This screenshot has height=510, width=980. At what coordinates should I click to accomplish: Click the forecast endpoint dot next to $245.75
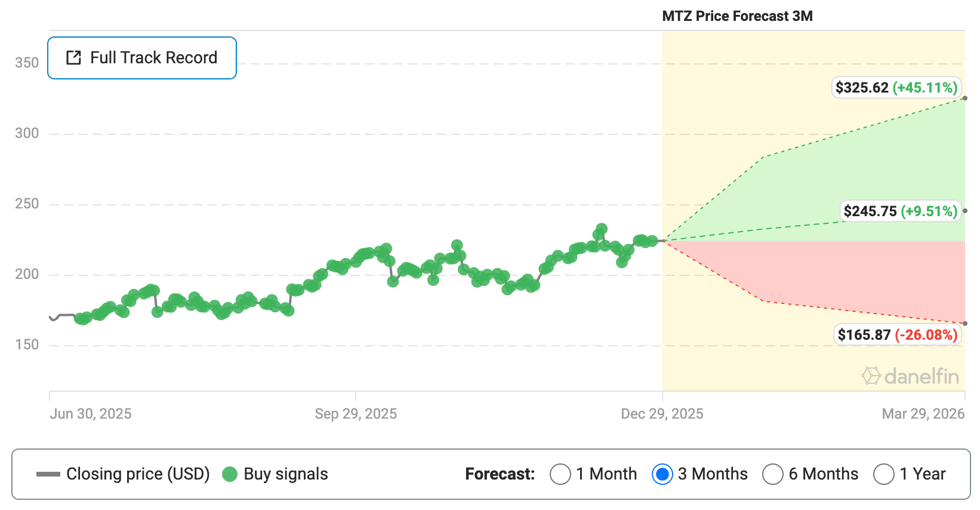pyautogui.click(x=965, y=210)
